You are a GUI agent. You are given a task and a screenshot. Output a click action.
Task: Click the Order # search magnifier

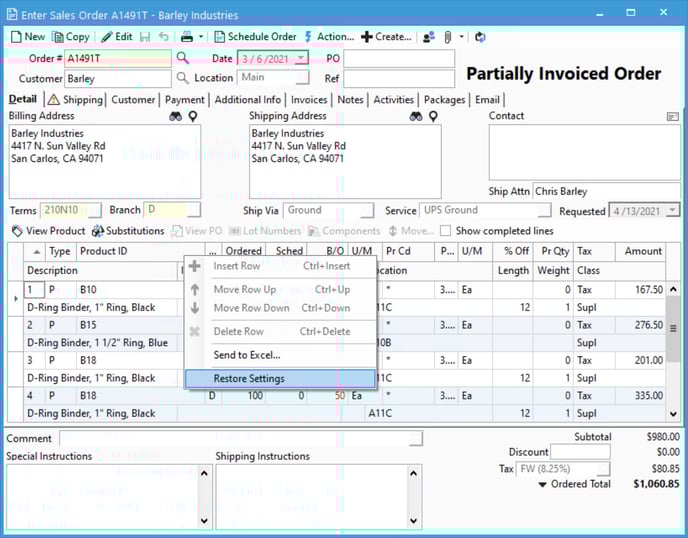coord(183,58)
